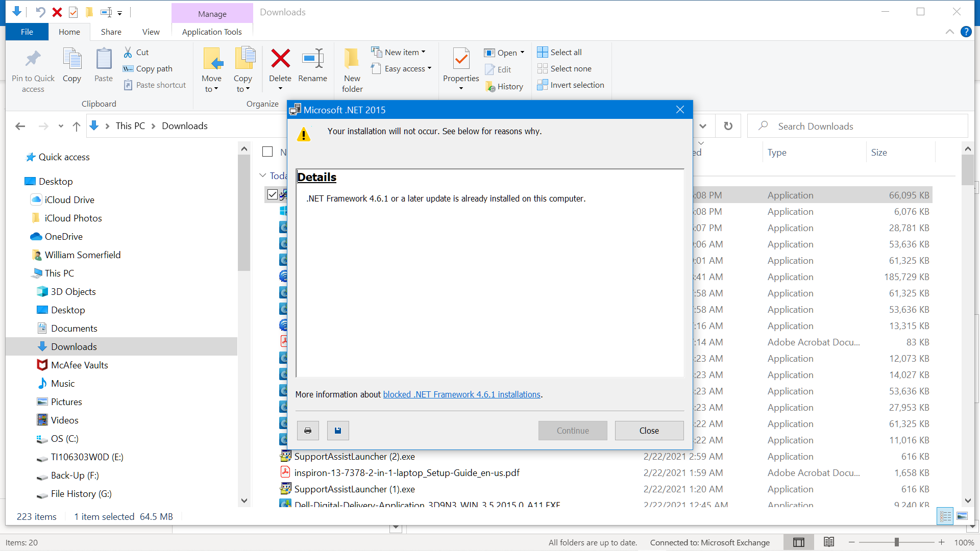Click Pin to Quick access icon
Screen dimensions: 980x551
tap(33, 59)
